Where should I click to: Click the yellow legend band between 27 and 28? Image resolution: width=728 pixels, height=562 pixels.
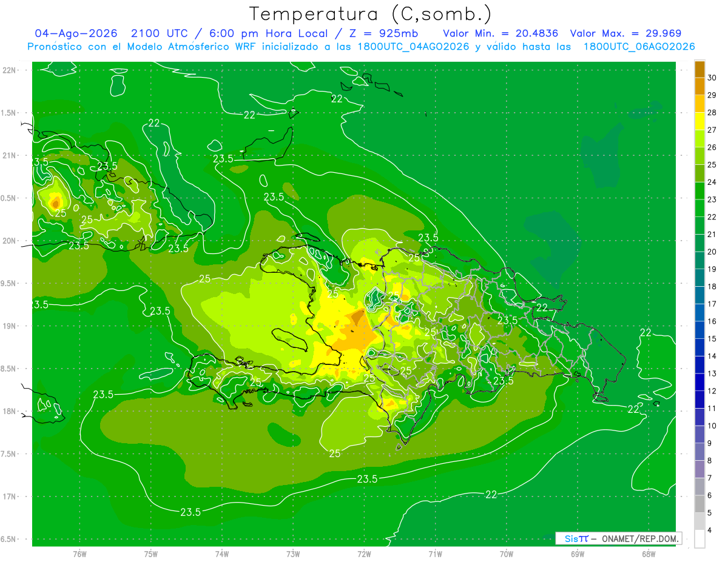699,121
